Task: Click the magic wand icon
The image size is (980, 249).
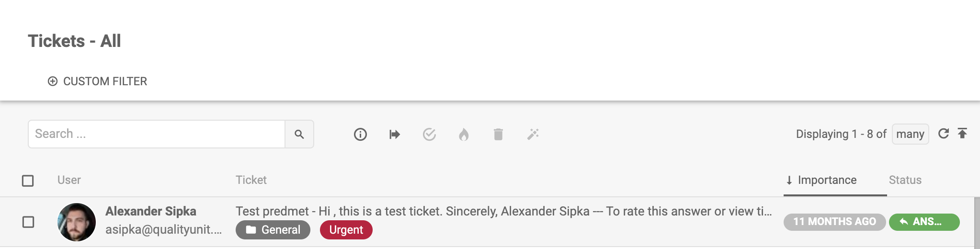Action: pos(533,135)
